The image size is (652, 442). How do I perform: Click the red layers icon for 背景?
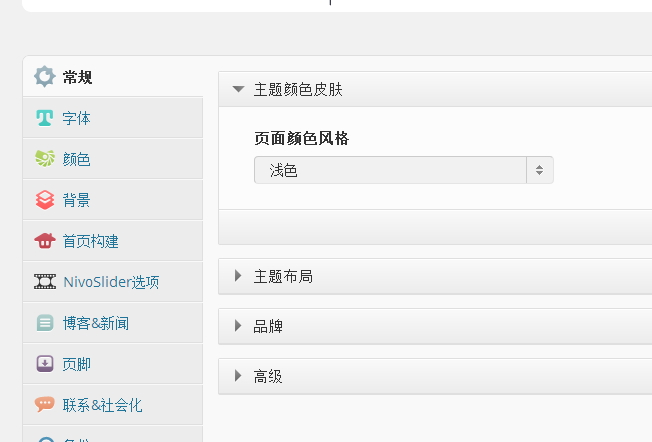pyautogui.click(x=44, y=200)
